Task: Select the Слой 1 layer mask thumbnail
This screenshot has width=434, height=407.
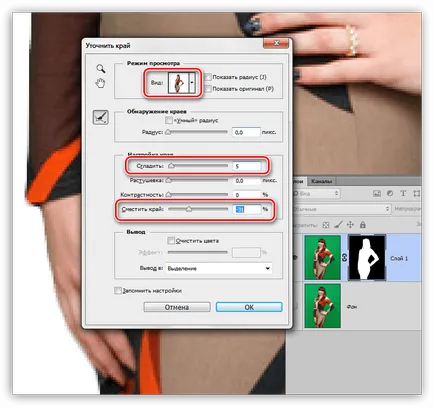Action: coord(367,257)
